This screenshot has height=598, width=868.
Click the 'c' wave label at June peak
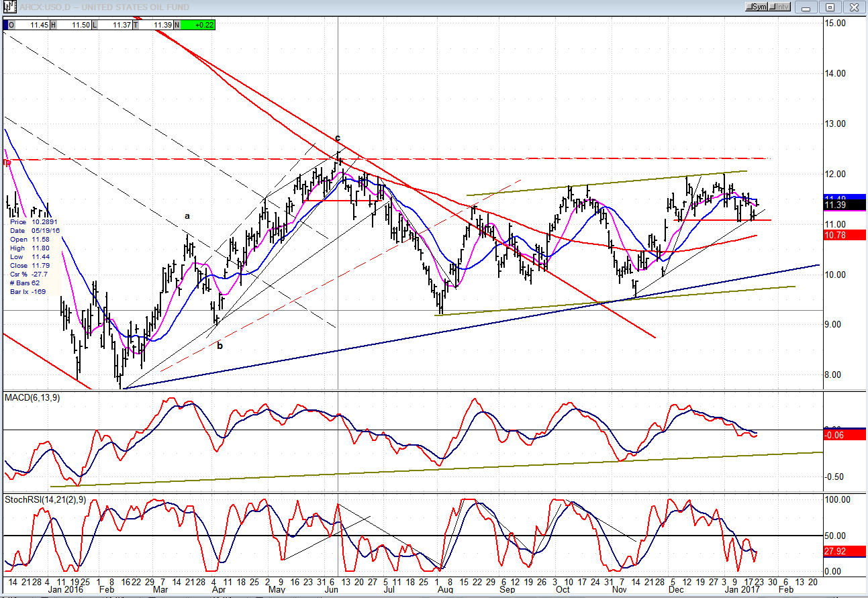click(338, 138)
